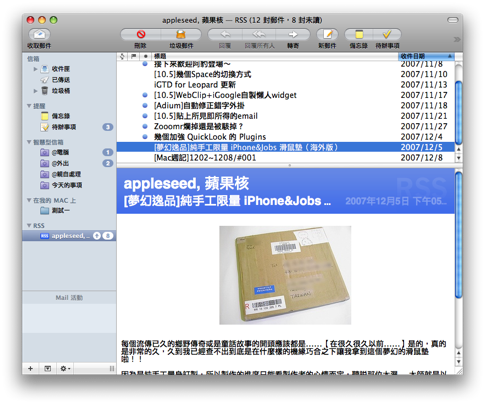Click the up-arrow icon beside appleseed feed
The width and height of the screenshot is (485, 405).
click(x=97, y=236)
